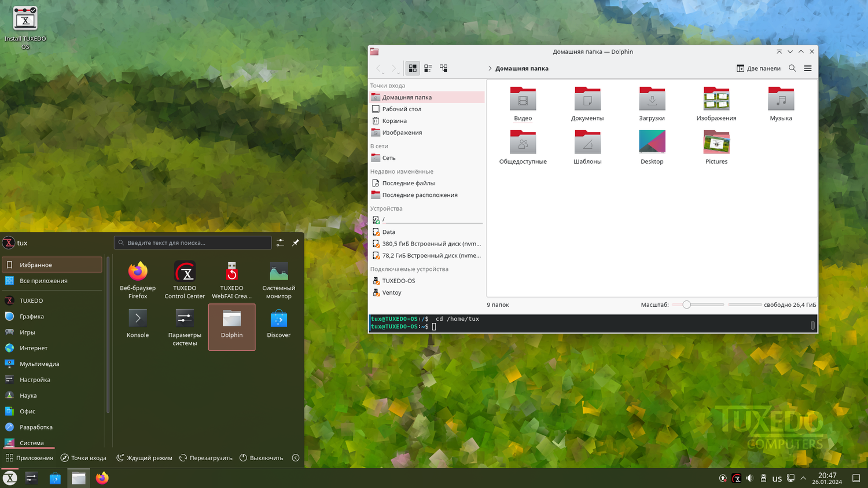Open Сеть in the Dolphin places panel

coord(427,158)
